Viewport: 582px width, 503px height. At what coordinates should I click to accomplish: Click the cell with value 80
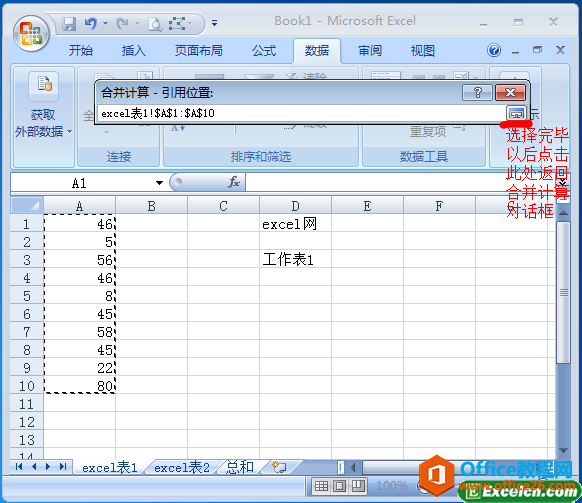click(79, 385)
